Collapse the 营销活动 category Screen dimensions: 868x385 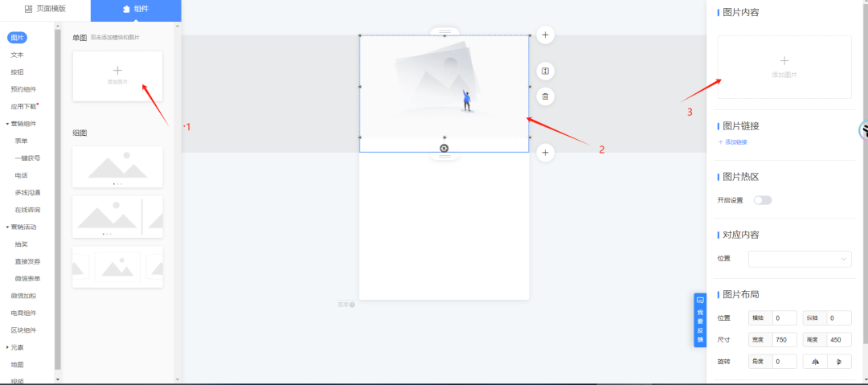click(x=8, y=227)
